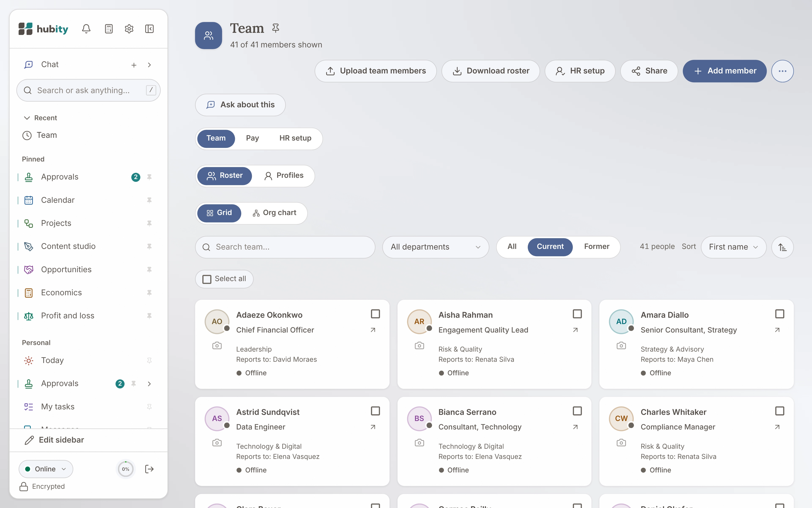This screenshot has width=812, height=508.
Task: Collapse the Recent section
Action: (27, 118)
